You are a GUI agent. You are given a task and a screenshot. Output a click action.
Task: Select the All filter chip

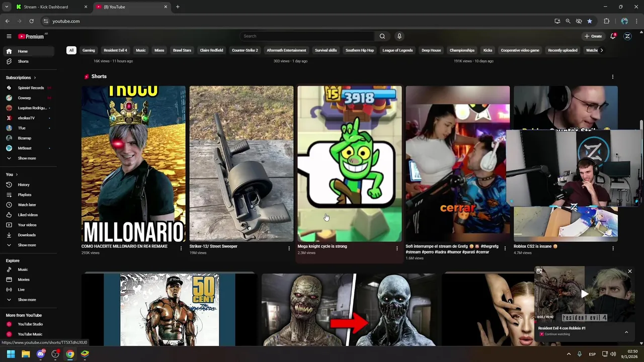tap(71, 50)
